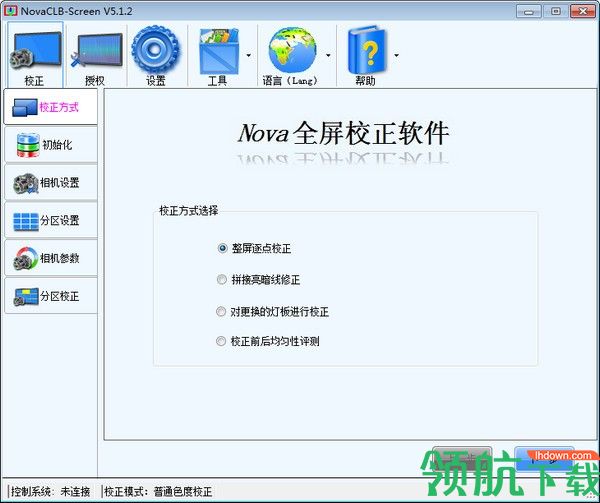Click the 校正模式: 普通色度校正 status text
600x503 pixels.
(158, 492)
